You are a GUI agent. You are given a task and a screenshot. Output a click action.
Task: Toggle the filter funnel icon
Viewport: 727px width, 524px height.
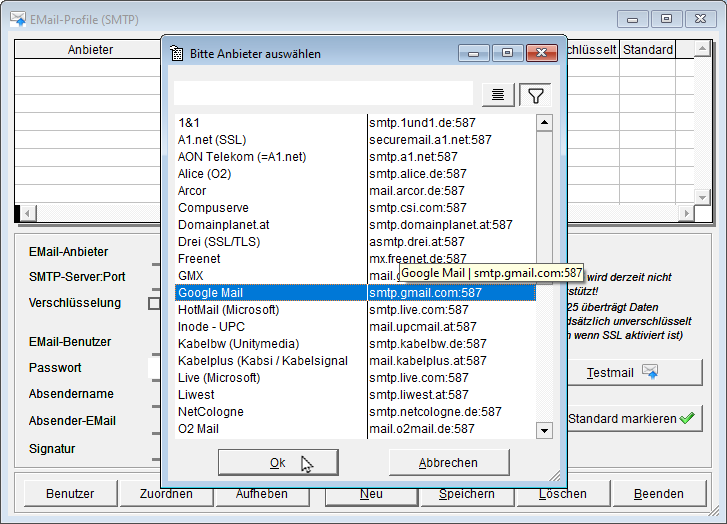point(536,95)
